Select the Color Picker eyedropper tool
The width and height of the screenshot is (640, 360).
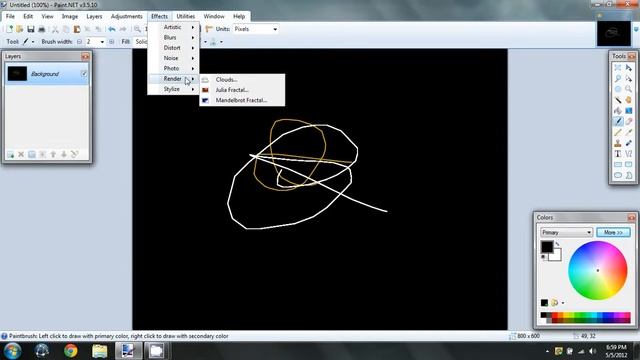click(x=629, y=132)
